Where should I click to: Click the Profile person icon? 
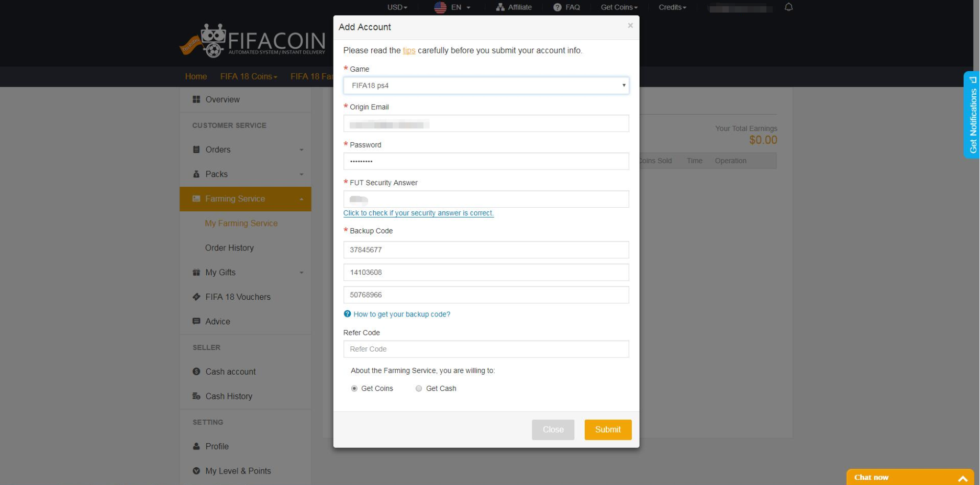(196, 446)
